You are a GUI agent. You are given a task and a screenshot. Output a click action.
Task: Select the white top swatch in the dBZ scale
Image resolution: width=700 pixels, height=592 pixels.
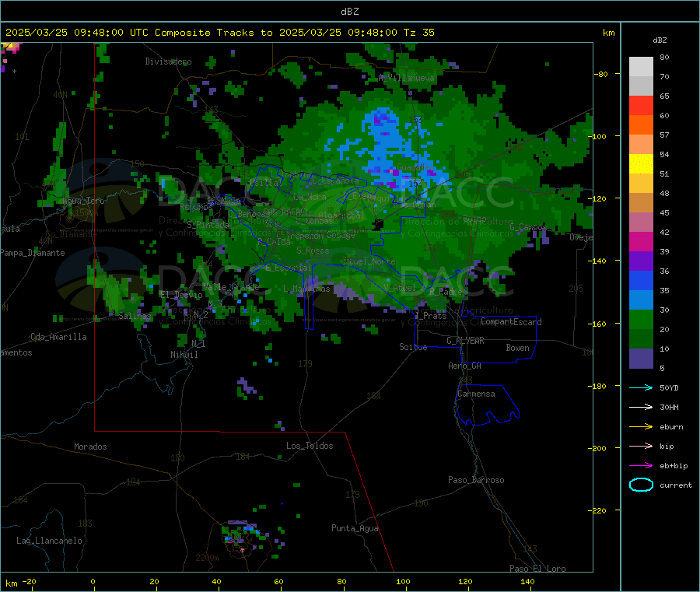(x=641, y=67)
